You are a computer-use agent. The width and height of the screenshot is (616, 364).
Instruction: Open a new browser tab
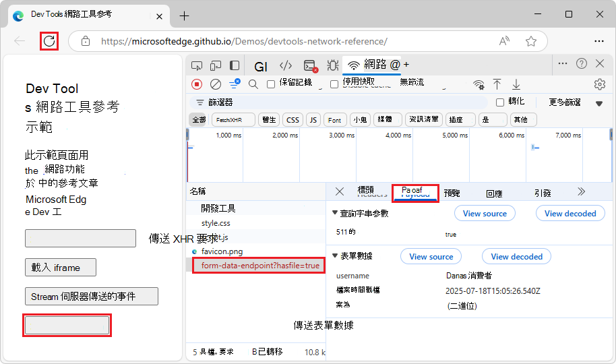184,16
